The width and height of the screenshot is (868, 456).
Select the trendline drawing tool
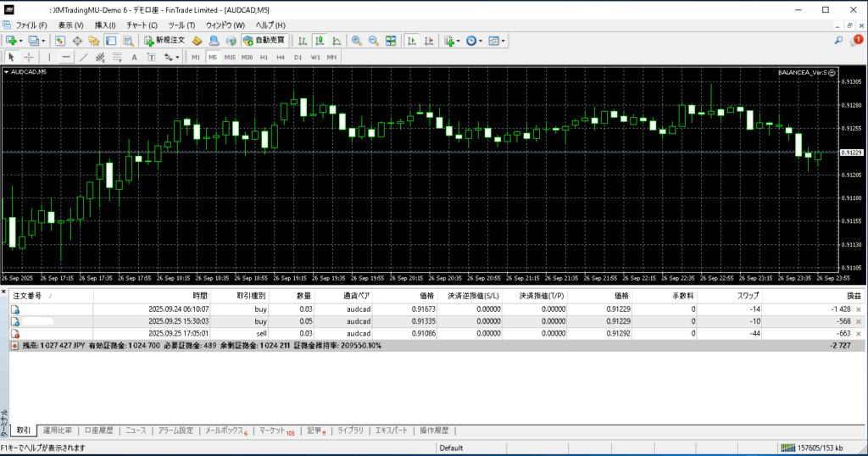click(x=83, y=57)
